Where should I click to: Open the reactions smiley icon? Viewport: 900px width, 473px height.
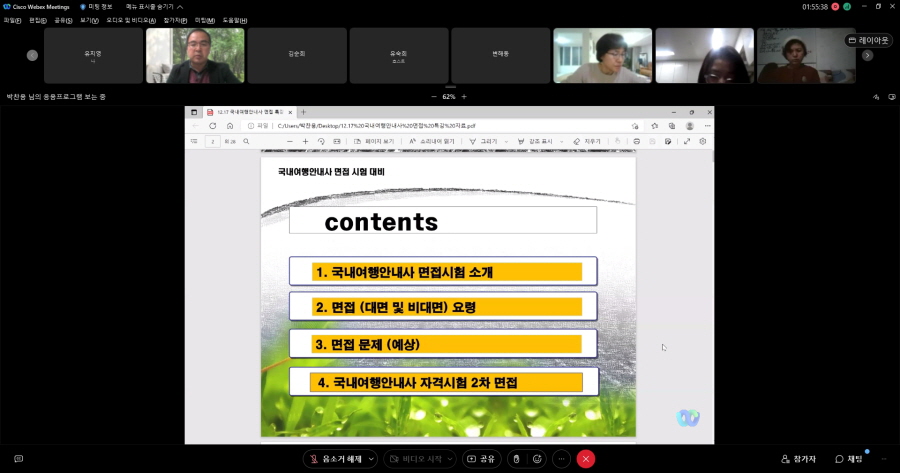tap(537, 459)
